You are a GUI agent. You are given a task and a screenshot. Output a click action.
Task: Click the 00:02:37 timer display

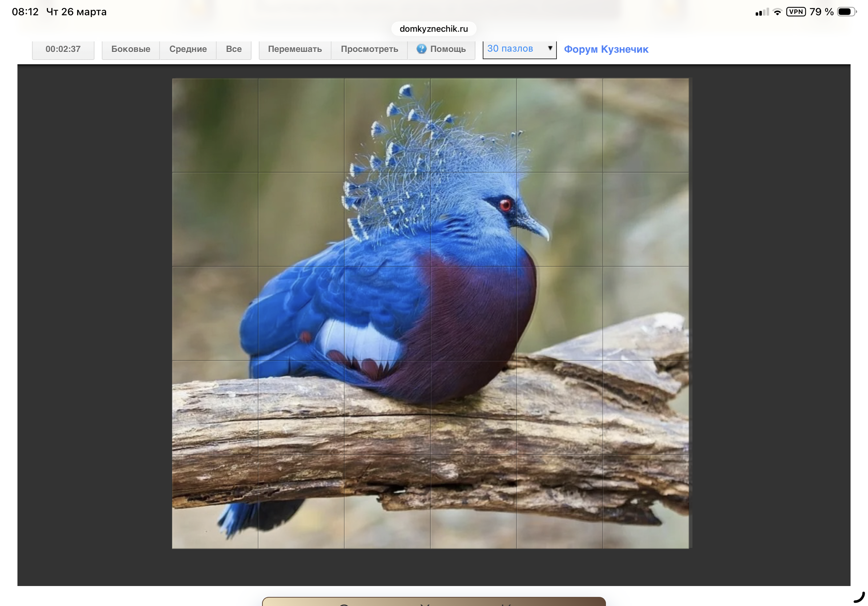63,49
